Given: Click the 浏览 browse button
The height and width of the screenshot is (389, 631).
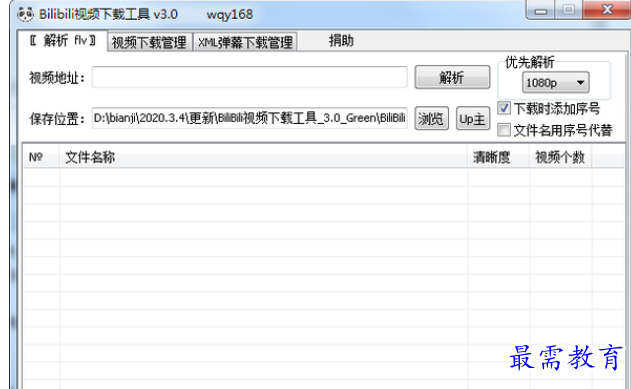Looking at the screenshot, I should pos(431,119).
